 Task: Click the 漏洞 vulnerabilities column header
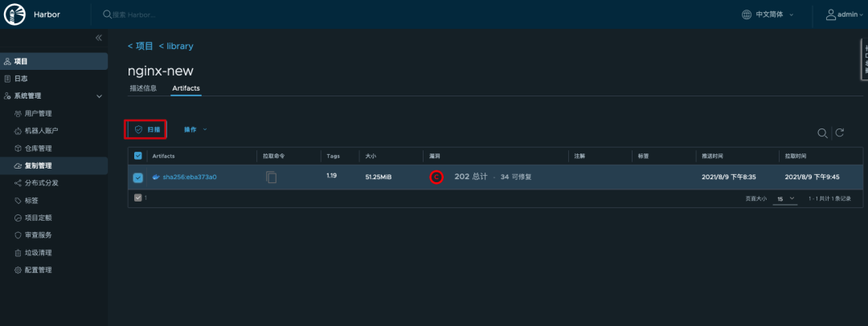point(435,156)
